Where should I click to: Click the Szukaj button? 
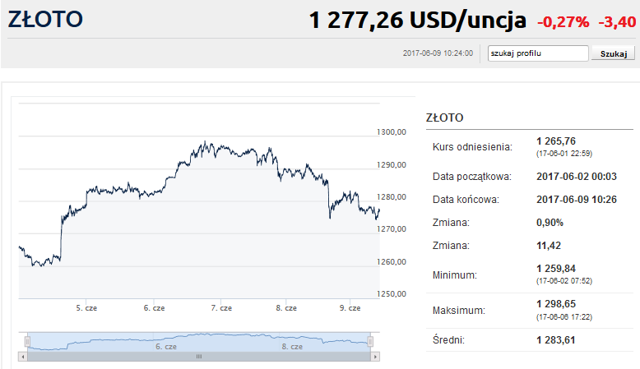pos(613,53)
